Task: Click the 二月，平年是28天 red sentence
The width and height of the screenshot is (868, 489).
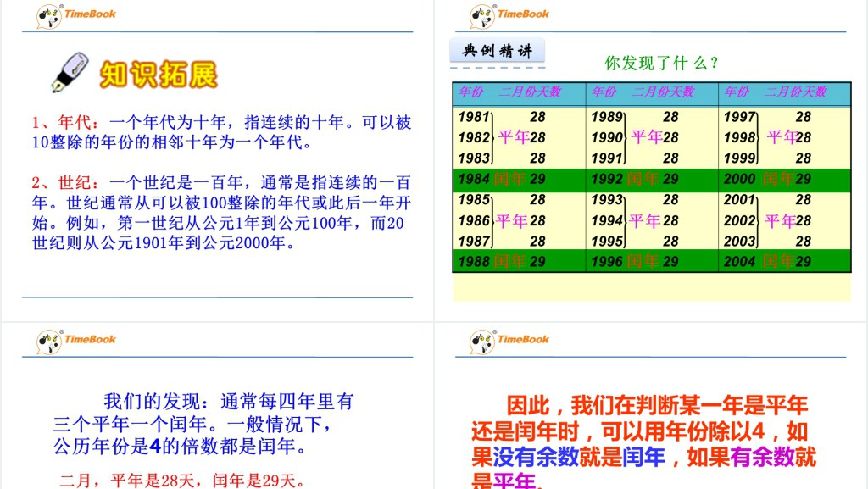Action: (181, 481)
